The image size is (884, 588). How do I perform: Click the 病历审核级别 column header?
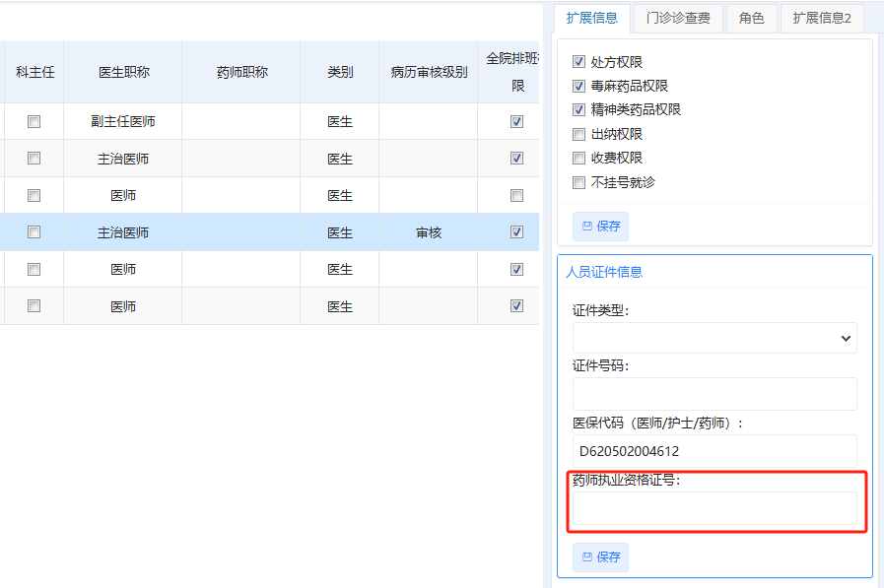click(x=429, y=72)
